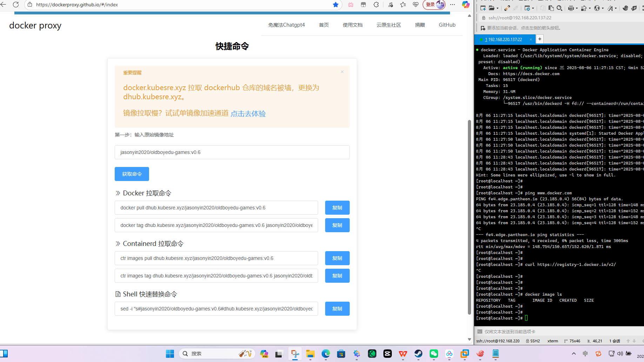Show hidden system tray icons
This screenshot has height=362, width=644.
[573, 354]
